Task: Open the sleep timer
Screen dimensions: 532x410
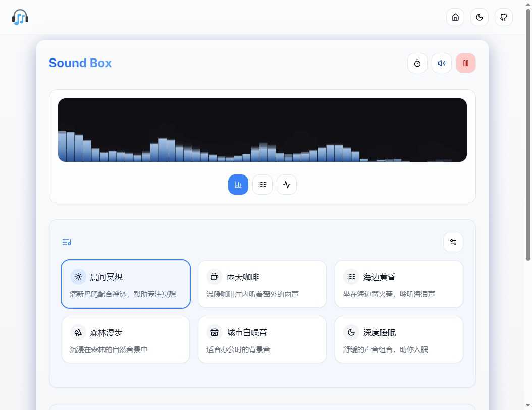Action: click(x=417, y=63)
